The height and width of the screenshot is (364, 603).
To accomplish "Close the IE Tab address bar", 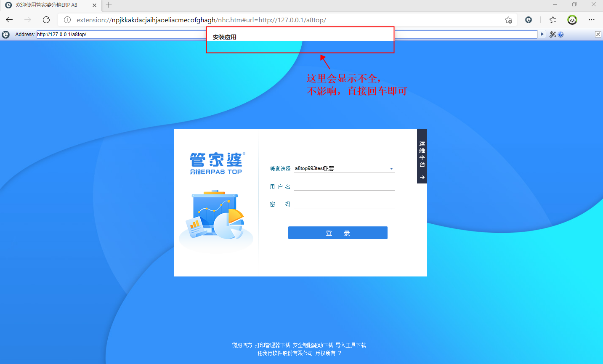I will 598,35.
